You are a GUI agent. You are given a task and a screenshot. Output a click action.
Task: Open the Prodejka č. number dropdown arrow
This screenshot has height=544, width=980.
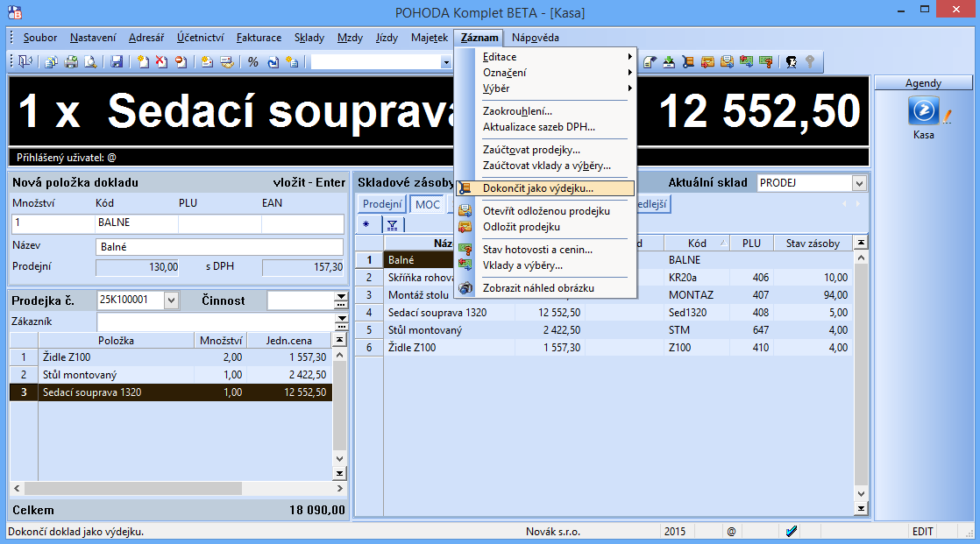coord(171,300)
